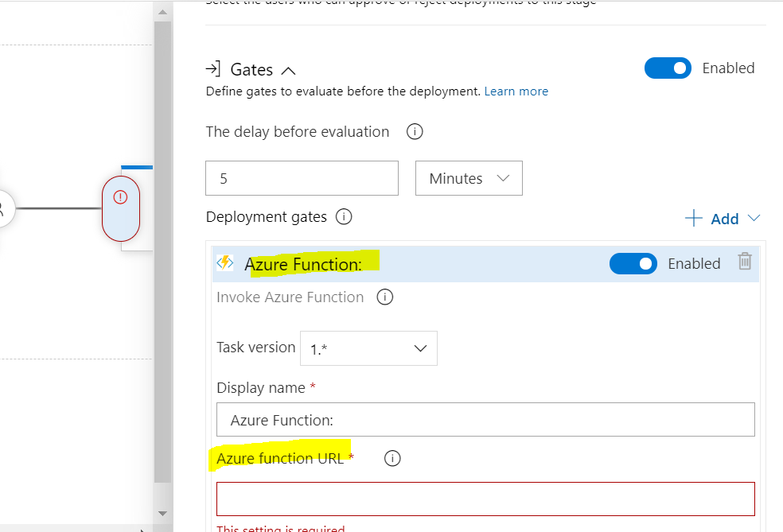The width and height of the screenshot is (783, 532).
Task: Click the Azure Function lightning bolt icon
Action: coord(225,263)
